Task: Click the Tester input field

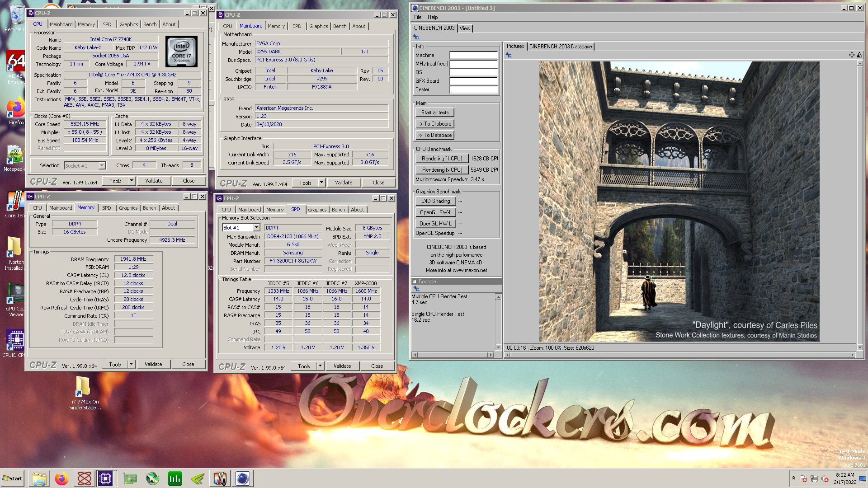Action: click(x=473, y=89)
